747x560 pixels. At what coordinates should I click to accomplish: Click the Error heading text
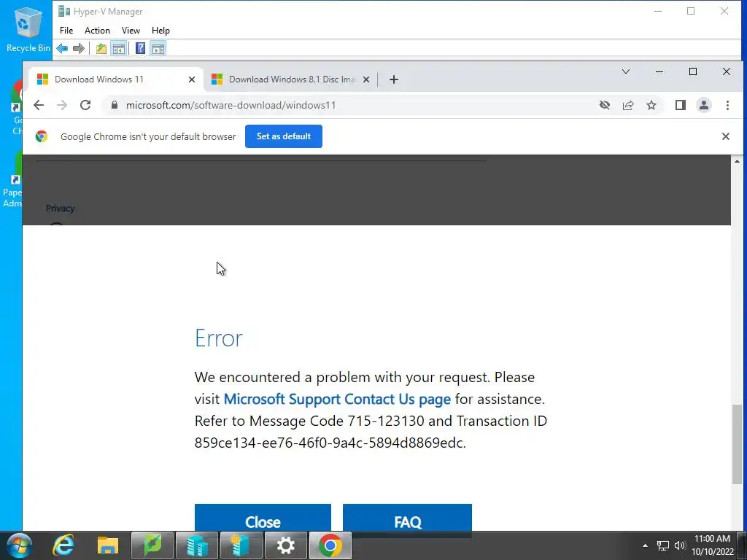click(x=219, y=338)
